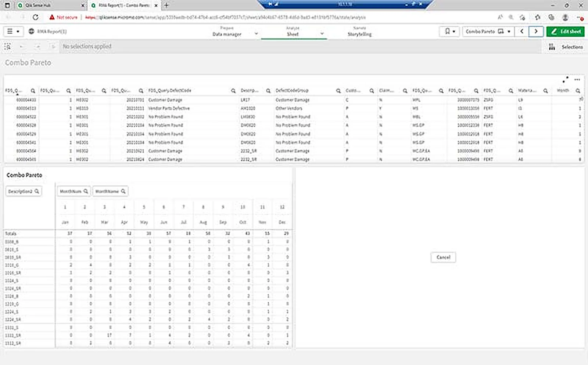This screenshot has height=365, width=588.
Task: Go to the next sheet arrow
Action: point(536,32)
